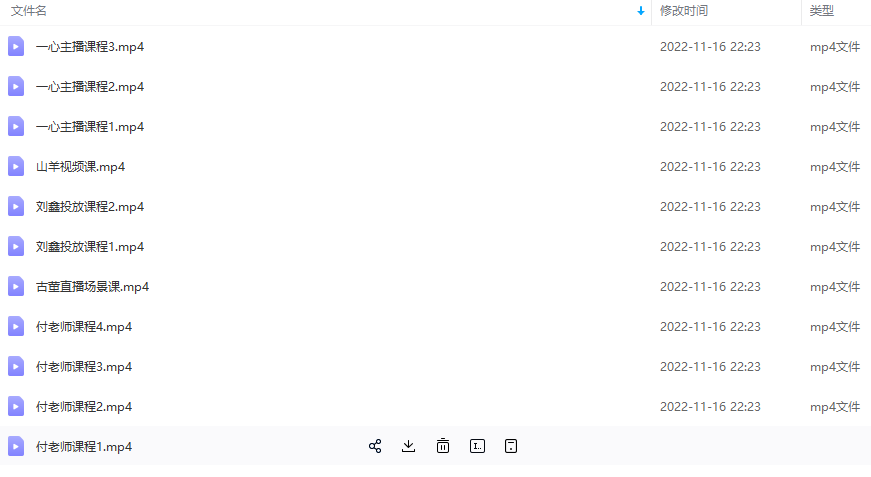Click share icon for 付老师课程1.mp4
Image resolution: width=871 pixels, height=477 pixels.
(375, 446)
